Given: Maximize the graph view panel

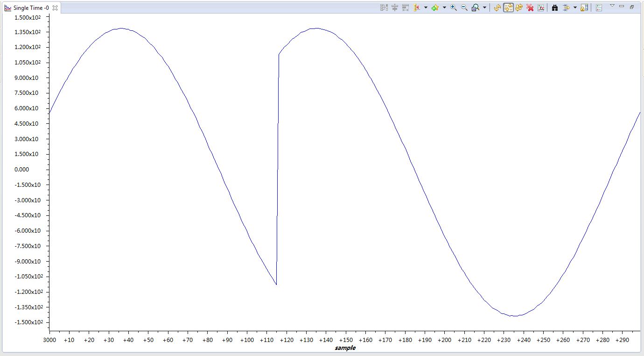Looking at the screenshot, I should [632, 7].
